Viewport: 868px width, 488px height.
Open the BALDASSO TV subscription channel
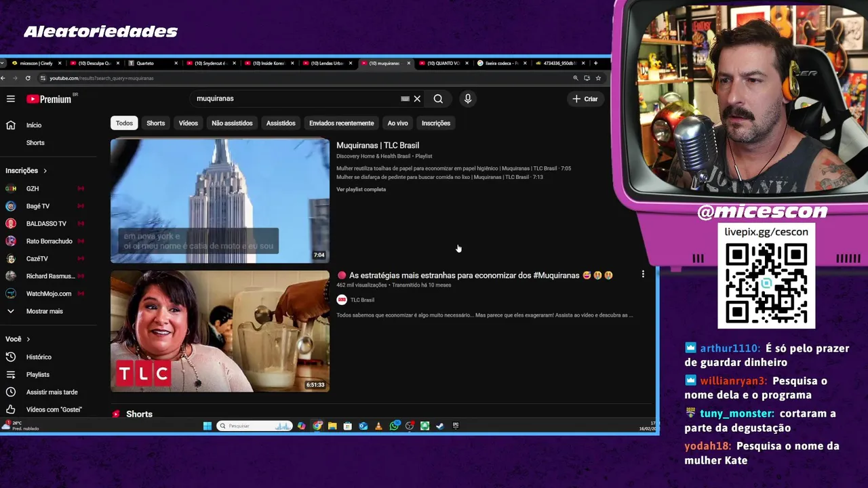(x=46, y=224)
